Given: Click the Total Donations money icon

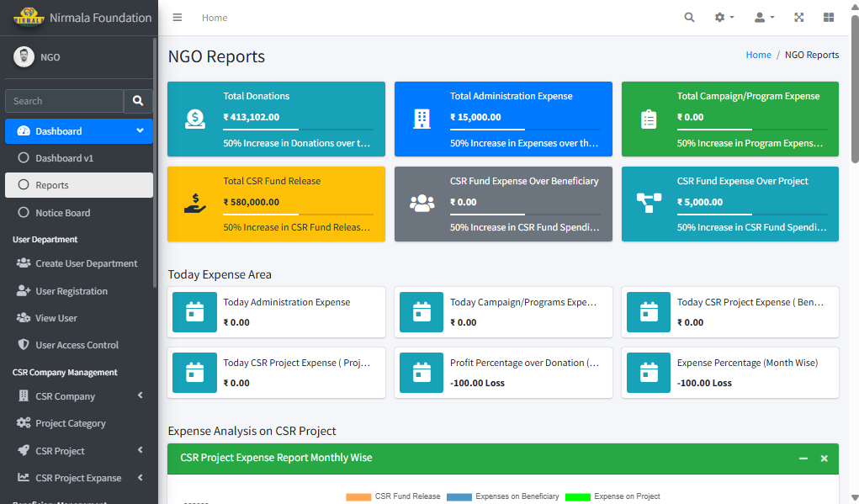Looking at the screenshot, I should coord(195,119).
